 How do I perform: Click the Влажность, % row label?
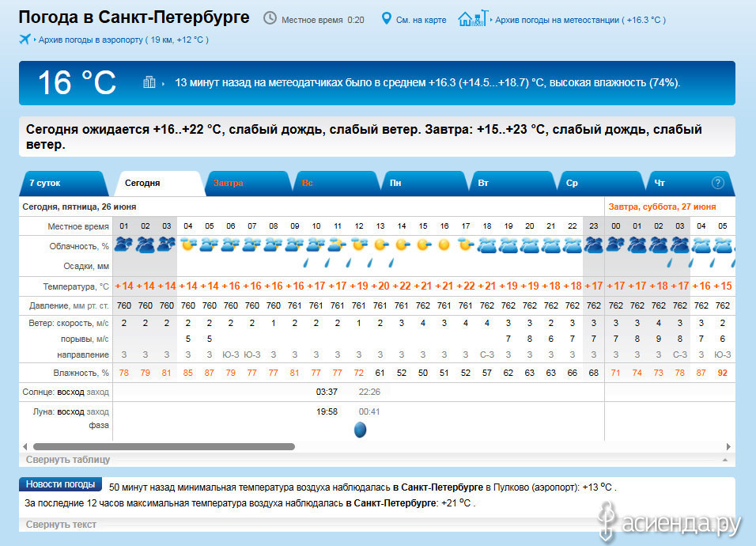point(81,373)
